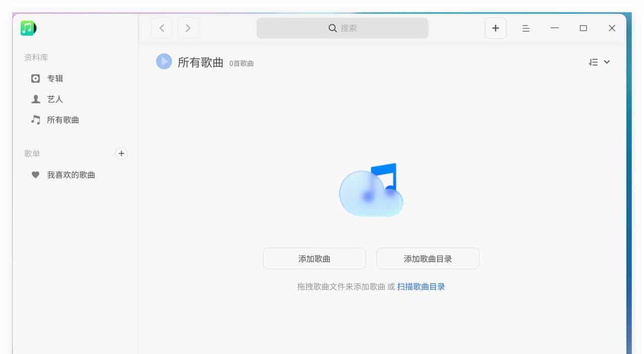Maximize the Deepin Music window
This screenshot has width=644, height=354.
pos(584,28)
